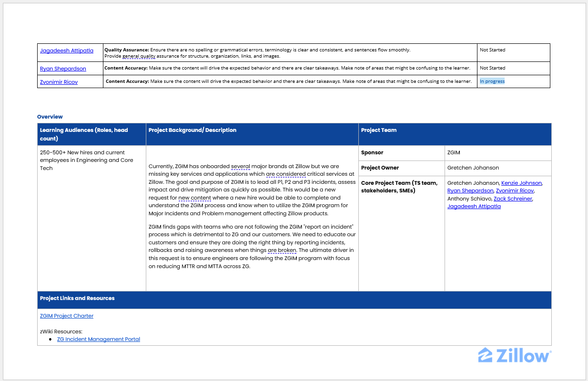Click the Zillow logo in the footer
588x381 pixels.
click(x=515, y=355)
